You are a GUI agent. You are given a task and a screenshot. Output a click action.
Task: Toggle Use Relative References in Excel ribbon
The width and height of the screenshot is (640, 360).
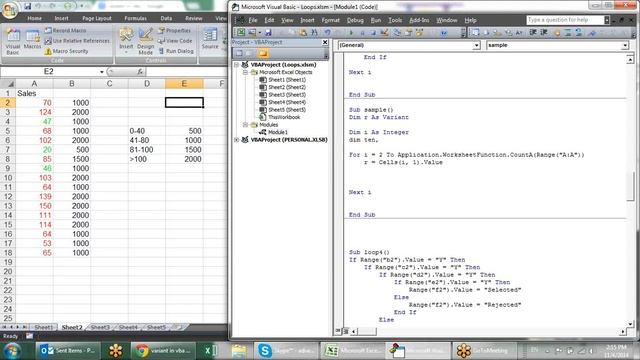coord(77,41)
